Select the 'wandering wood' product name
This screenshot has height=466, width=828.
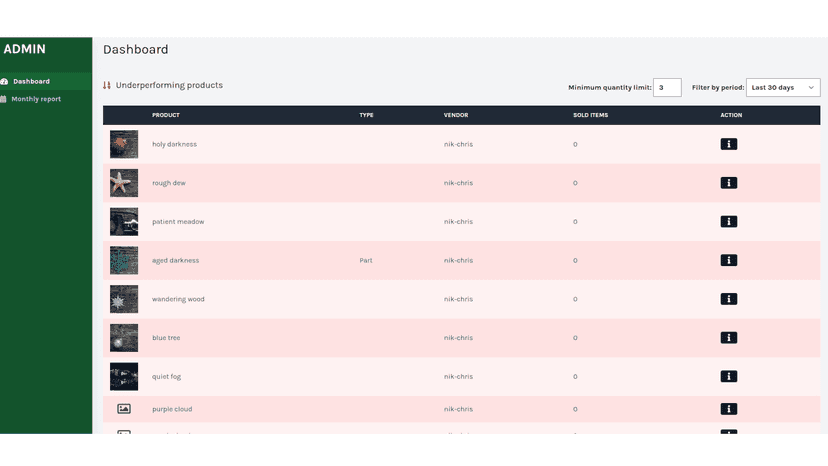(x=178, y=299)
